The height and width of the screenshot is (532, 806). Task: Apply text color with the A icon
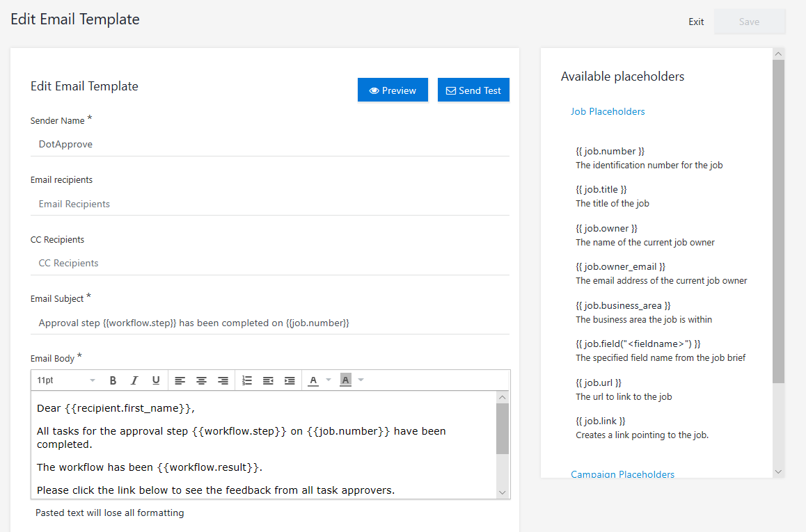313,380
